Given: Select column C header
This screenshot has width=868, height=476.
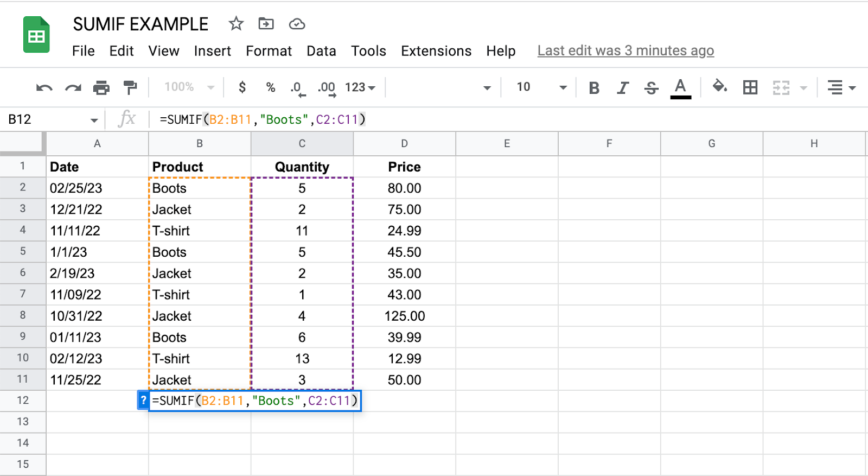Looking at the screenshot, I should (302, 143).
